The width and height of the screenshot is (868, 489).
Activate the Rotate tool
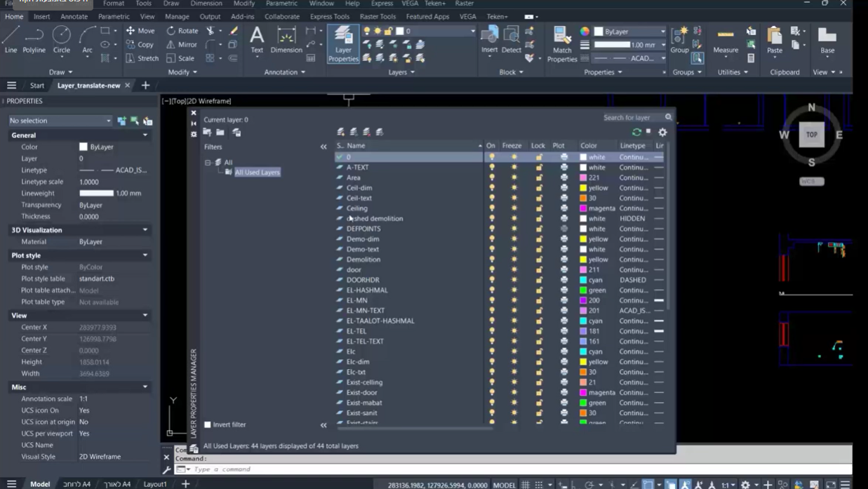point(182,31)
